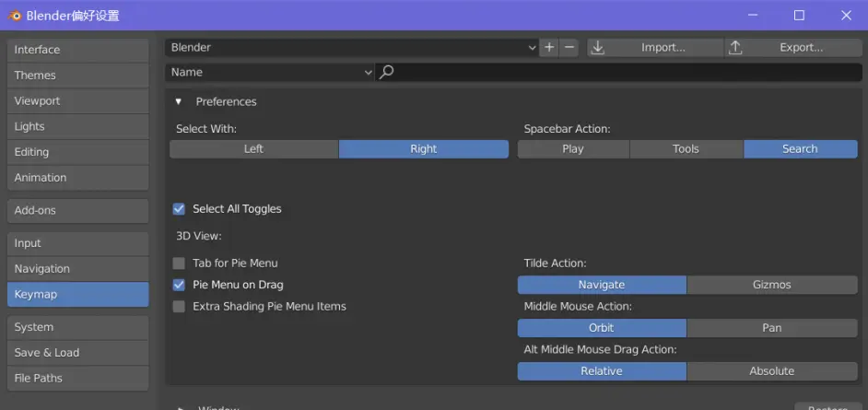Click the plus icon to add keymap preset
This screenshot has height=410, width=868.
pyautogui.click(x=550, y=47)
